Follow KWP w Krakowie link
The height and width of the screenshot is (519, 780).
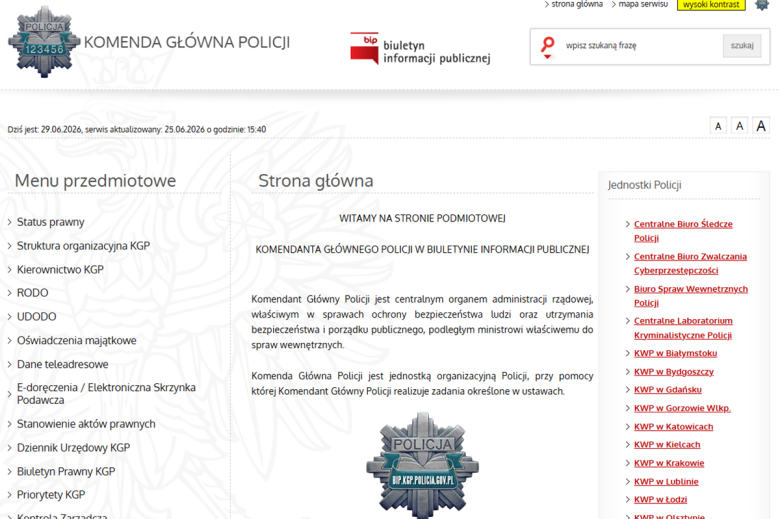coord(669,463)
